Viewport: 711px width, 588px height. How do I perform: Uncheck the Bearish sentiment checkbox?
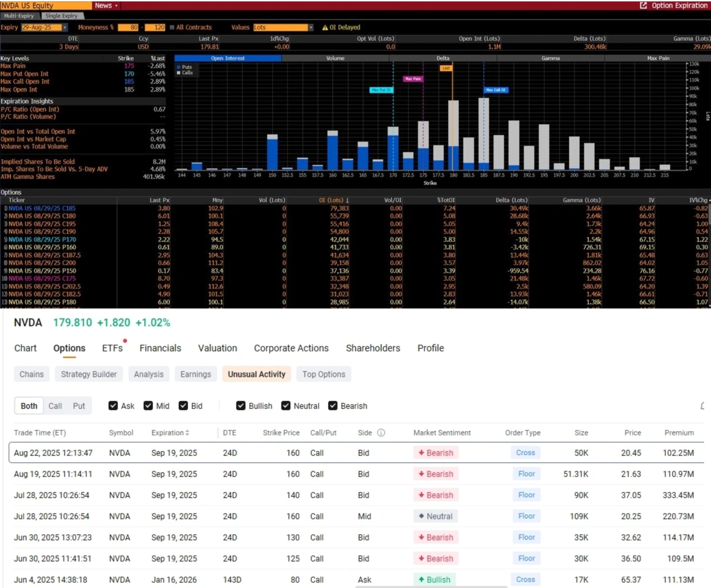pos(333,406)
